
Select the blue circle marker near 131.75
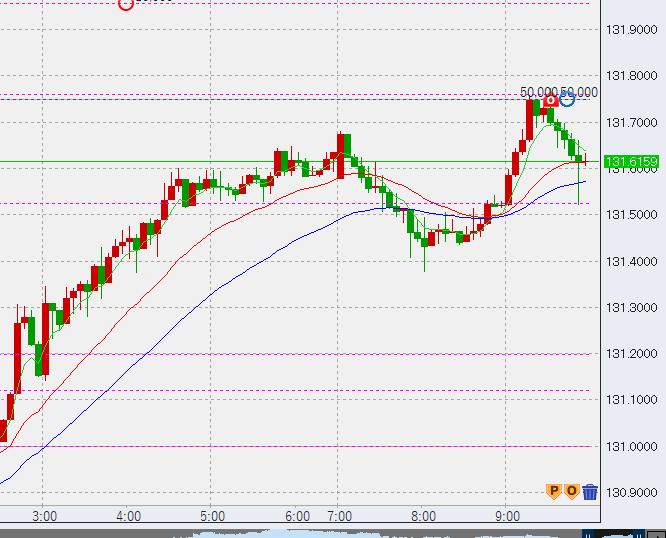click(567, 98)
